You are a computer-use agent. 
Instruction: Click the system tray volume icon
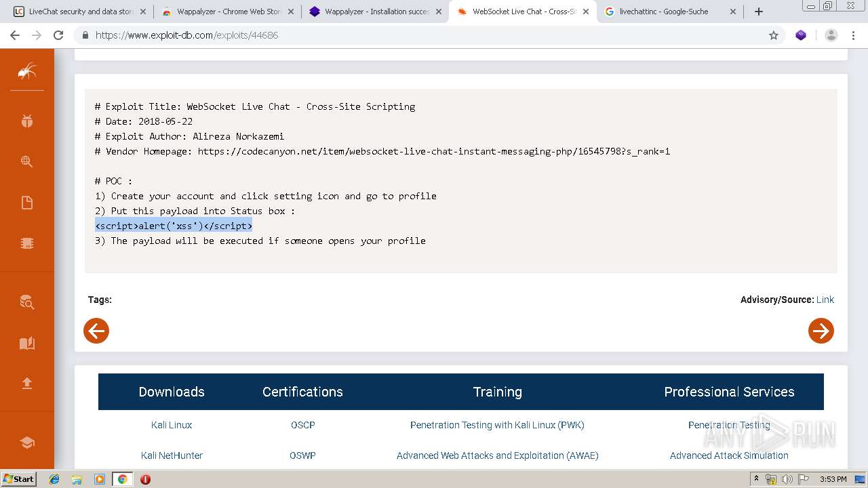pos(787,479)
